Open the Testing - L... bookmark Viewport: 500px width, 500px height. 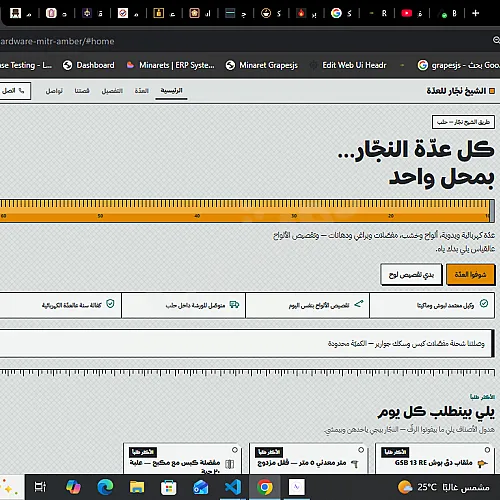click(26, 65)
